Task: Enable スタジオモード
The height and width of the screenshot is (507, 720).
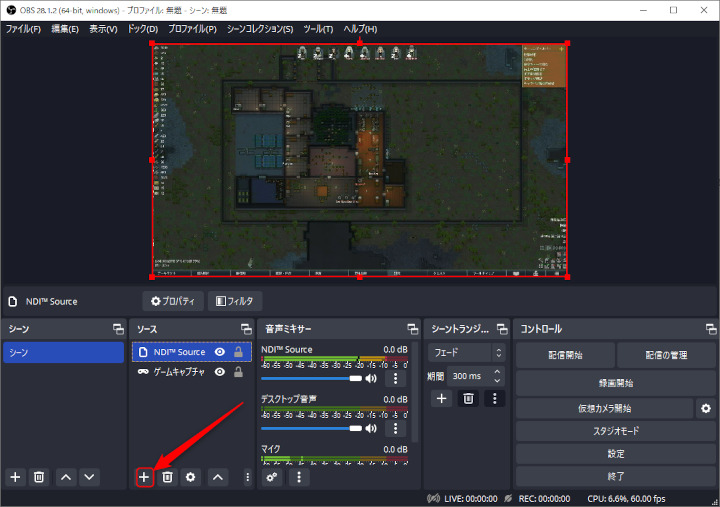Action: pos(616,431)
